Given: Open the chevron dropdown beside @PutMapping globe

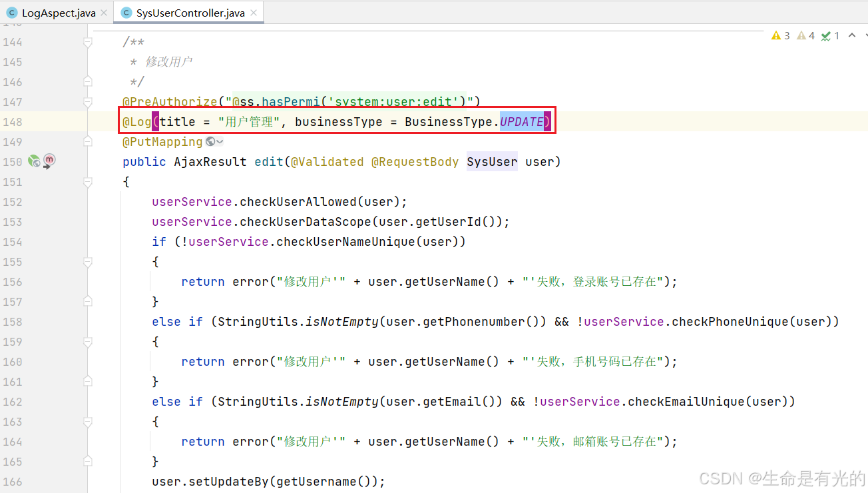Looking at the screenshot, I should click(220, 142).
